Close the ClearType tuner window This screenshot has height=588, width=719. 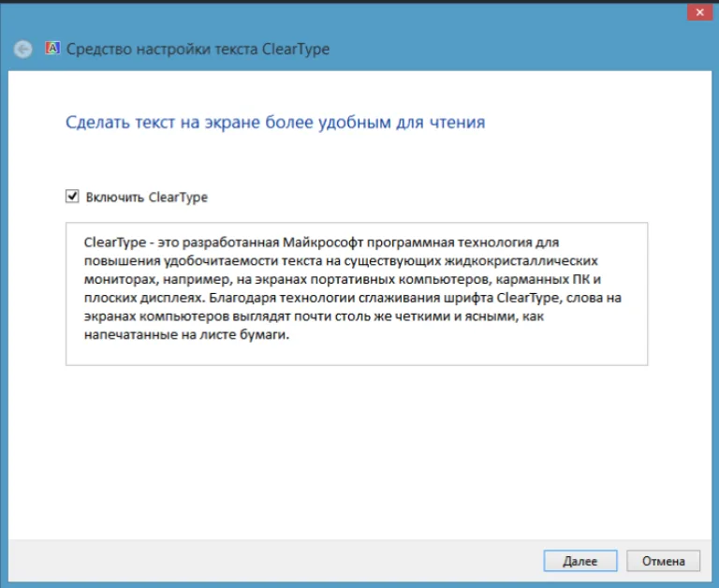point(699,12)
